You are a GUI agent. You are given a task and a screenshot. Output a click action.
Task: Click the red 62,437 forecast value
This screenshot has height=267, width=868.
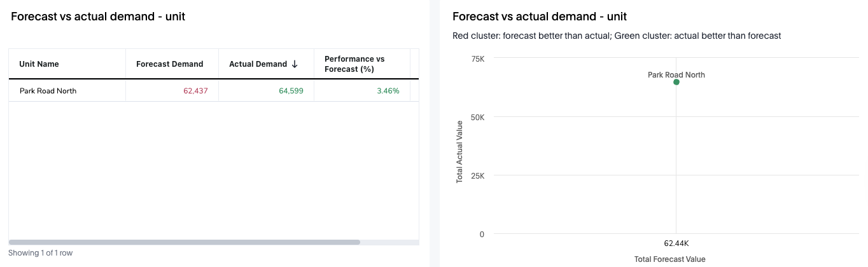(x=195, y=91)
